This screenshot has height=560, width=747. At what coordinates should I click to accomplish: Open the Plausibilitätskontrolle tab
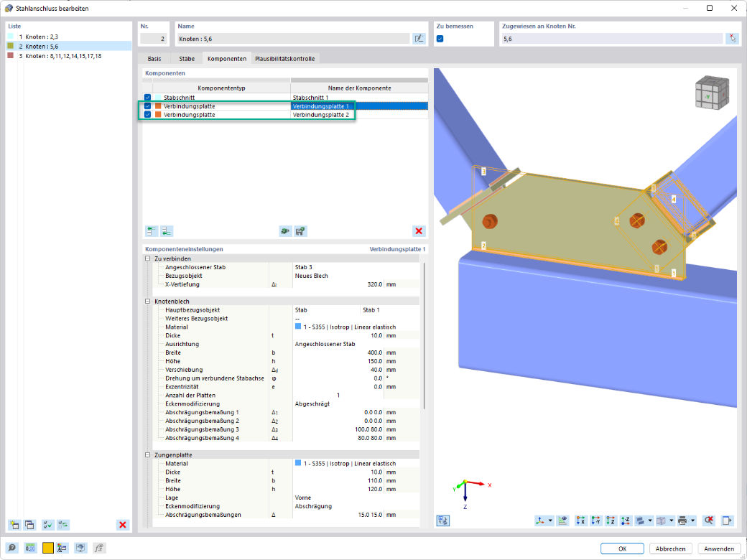(x=285, y=59)
